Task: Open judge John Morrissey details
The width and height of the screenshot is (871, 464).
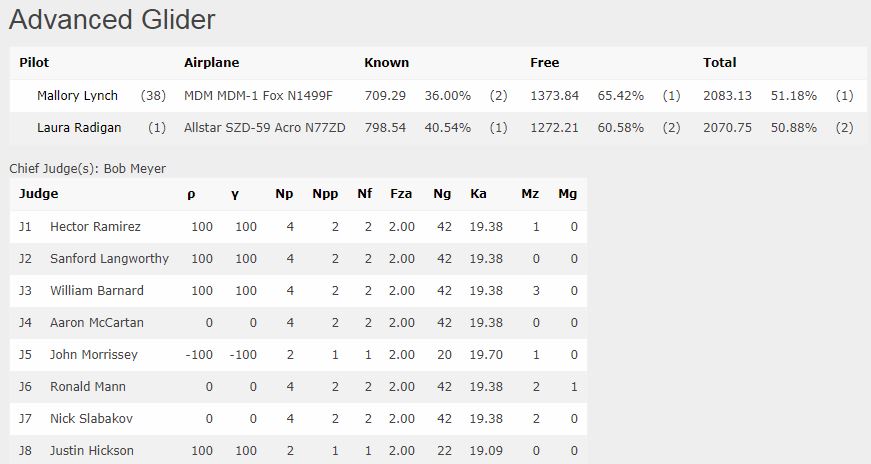Action: [x=93, y=355]
